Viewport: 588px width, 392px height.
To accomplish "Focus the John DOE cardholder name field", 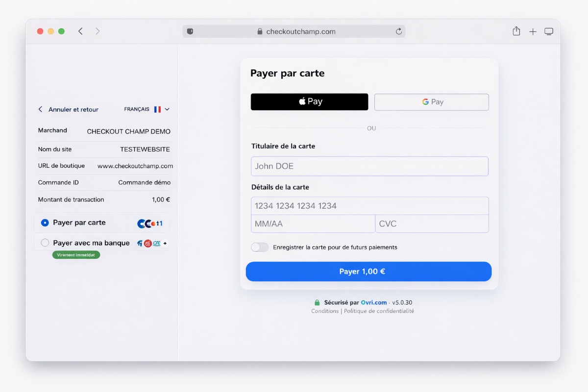I will point(369,166).
